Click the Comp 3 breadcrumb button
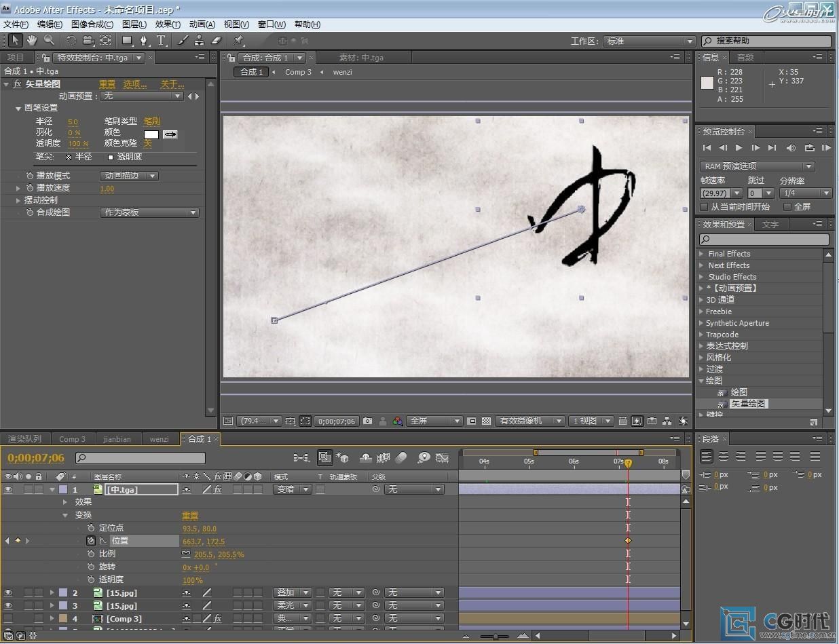This screenshot has height=644, width=839. tap(298, 72)
